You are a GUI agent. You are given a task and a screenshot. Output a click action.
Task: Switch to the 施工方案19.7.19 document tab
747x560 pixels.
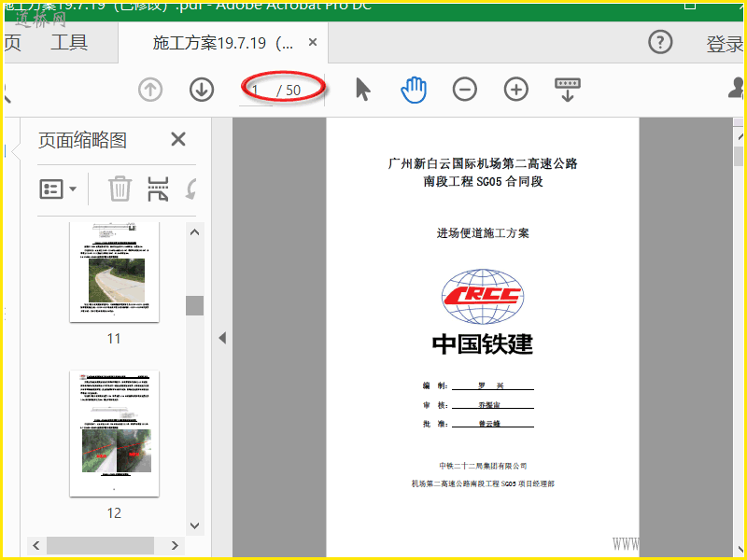tap(223, 43)
